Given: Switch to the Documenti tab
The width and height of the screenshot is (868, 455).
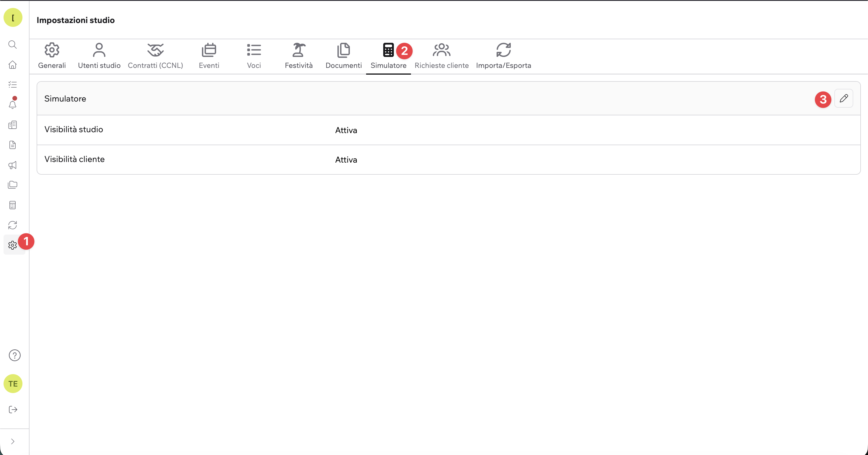Looking at the screenshot, I should pyautogui.click(x=343, y=56).
